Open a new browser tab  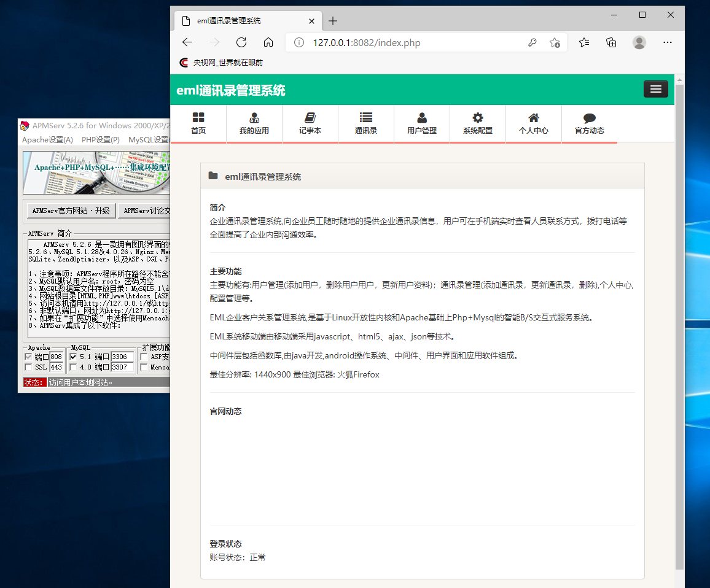[333, 21]
